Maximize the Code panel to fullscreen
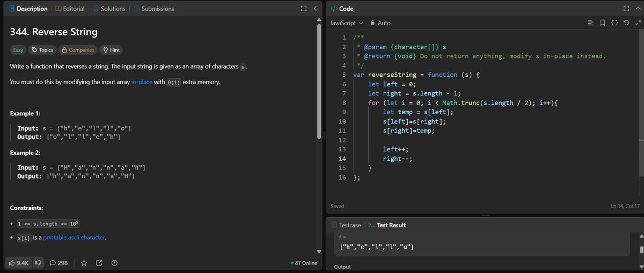The image size is (644, 273). coord(625,9)
